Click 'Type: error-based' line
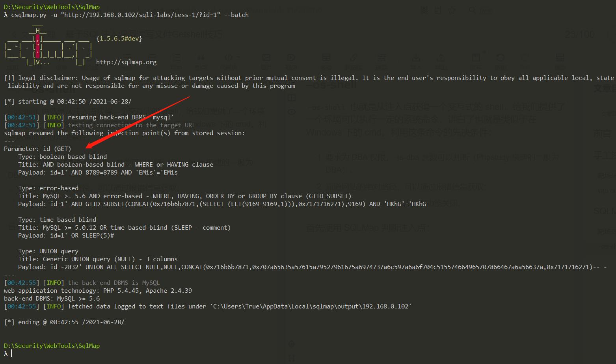 point(48,188)
